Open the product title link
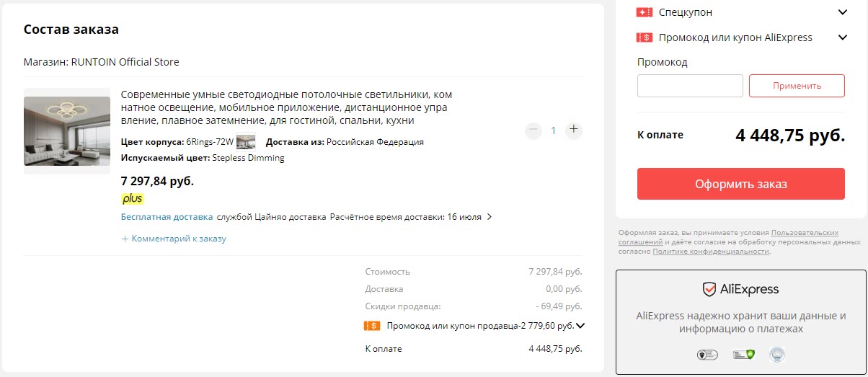The height and width of the screenshot is (377, 868). (x=287, y=107)
